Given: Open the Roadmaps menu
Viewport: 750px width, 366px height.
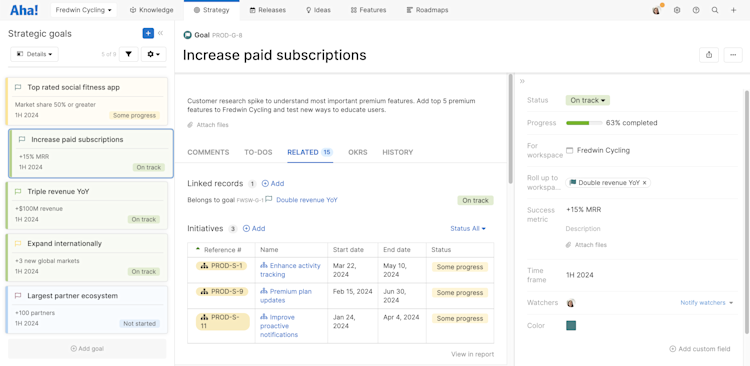Looking at the screenshot, I should tap(427, 10).
